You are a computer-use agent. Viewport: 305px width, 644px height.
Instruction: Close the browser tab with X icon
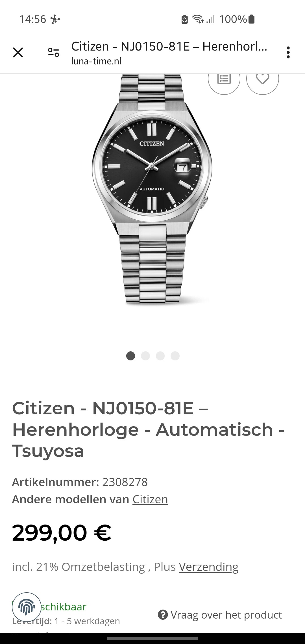pyautogui.click(x=18, y=53)
